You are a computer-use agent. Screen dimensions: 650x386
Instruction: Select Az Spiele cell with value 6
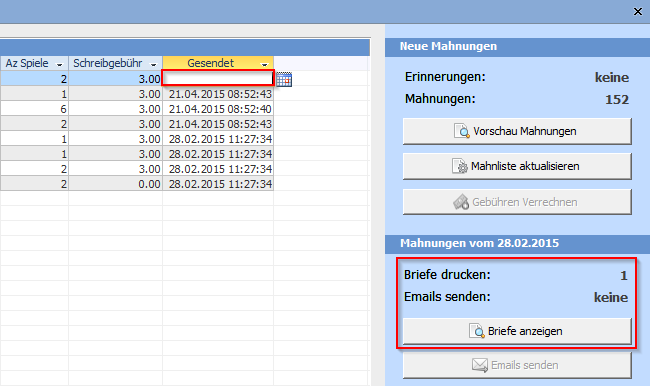(34, 109)
